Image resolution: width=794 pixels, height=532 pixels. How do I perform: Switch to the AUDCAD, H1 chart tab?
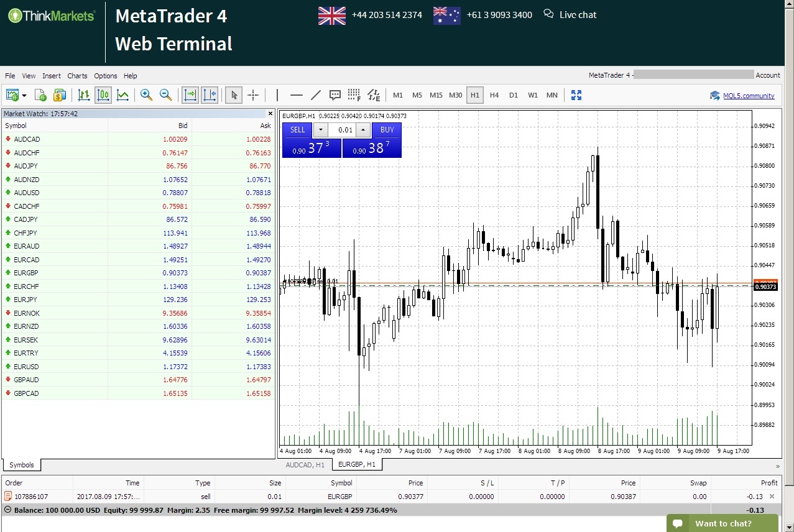click(305, 464)
